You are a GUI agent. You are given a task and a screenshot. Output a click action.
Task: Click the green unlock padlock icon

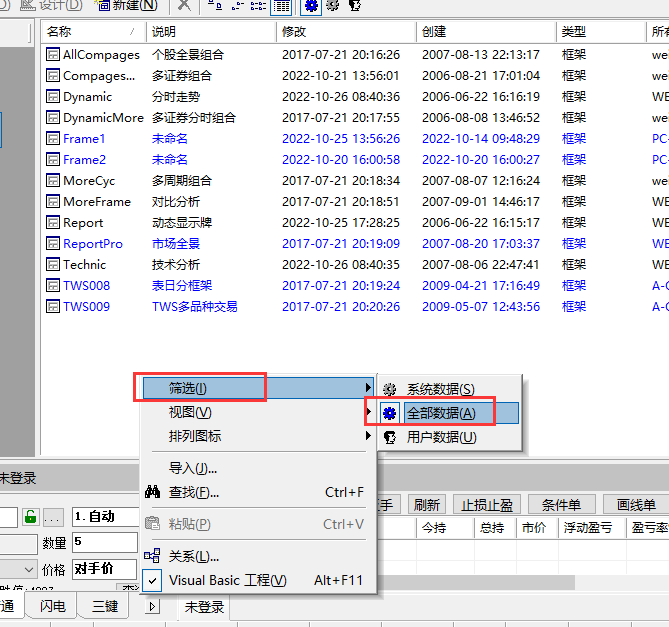[31, 517]
